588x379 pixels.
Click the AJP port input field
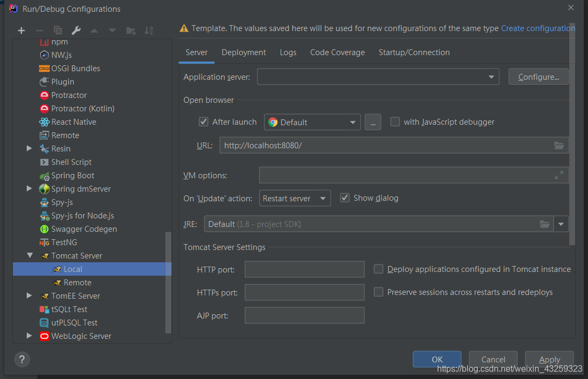[x=304, y=315]
